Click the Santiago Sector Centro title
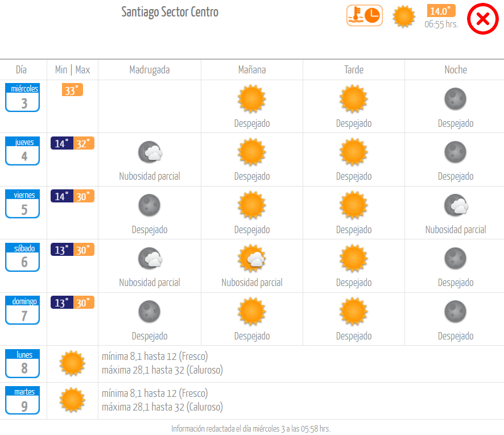This screenshot has width=504, height=435. click(170, 12)
